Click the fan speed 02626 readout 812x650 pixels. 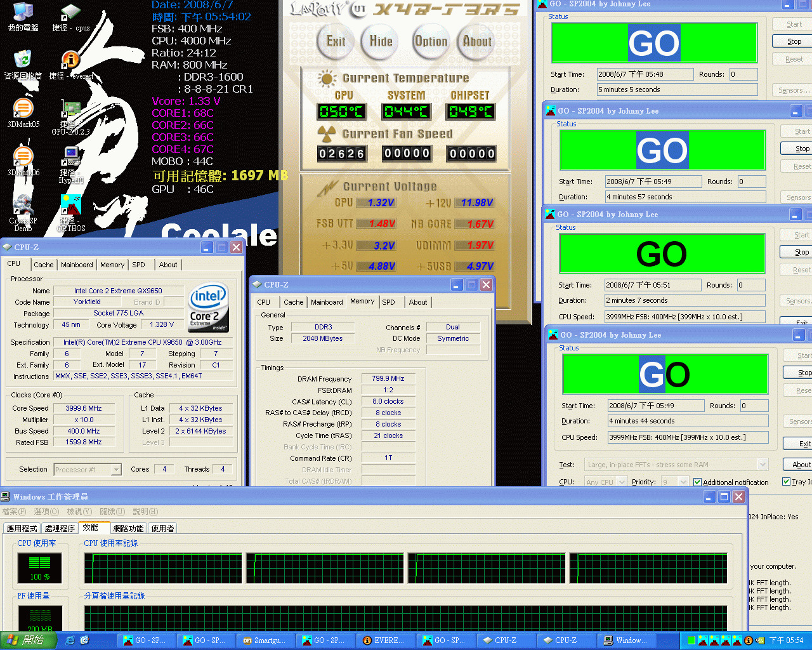(342, 154)
